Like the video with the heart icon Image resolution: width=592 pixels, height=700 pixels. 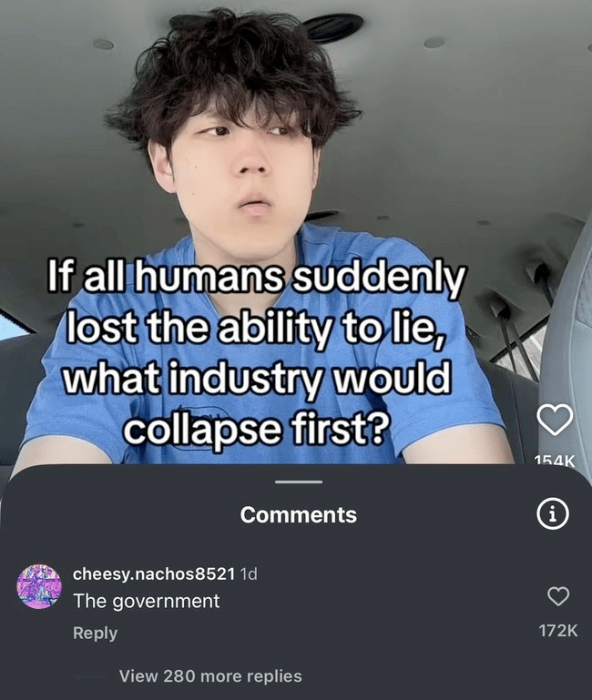[x=555, y=420]
